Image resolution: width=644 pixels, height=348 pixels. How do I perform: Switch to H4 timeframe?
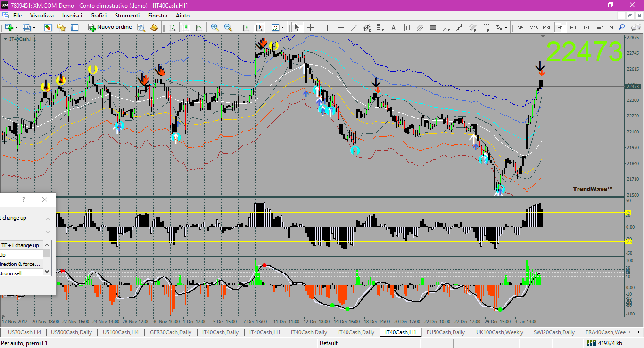tap(573, 27)
